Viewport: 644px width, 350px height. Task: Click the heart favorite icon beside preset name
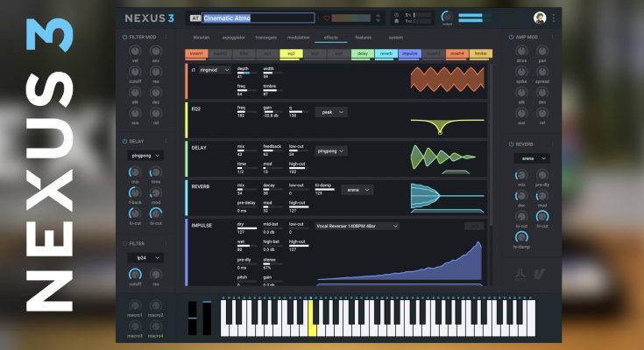327,17
